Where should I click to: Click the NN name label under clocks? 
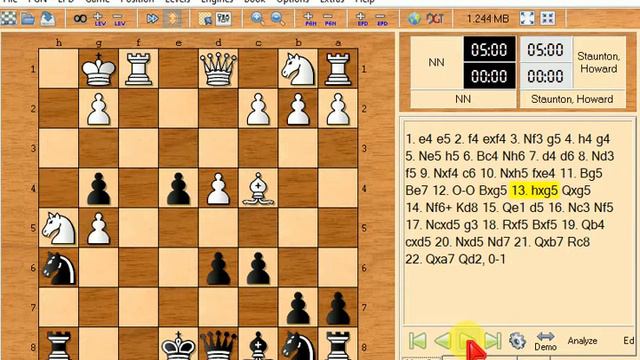click(x=463, y=99)
